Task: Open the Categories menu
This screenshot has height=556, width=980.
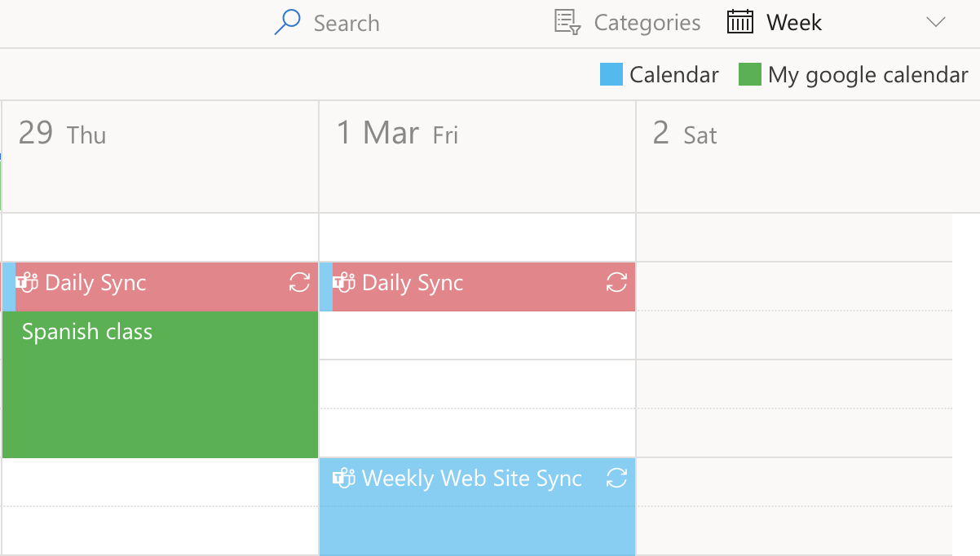Action: (628, 22)
